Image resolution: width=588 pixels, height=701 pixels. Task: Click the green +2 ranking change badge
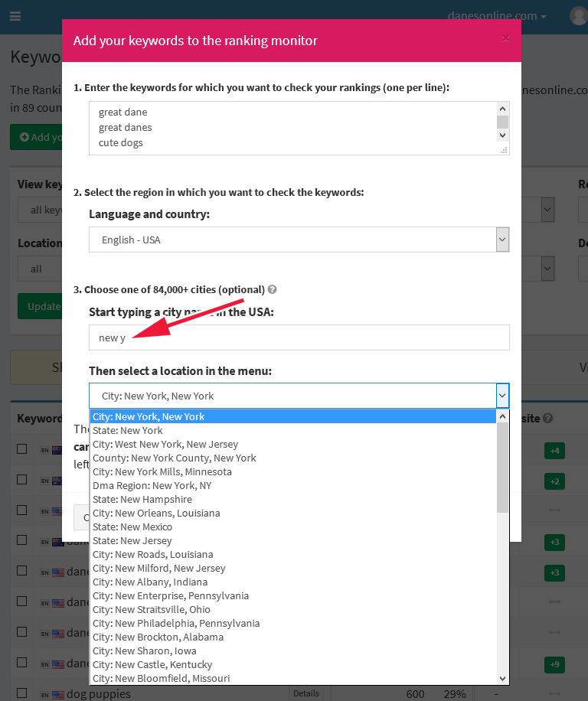click(554, 481)
